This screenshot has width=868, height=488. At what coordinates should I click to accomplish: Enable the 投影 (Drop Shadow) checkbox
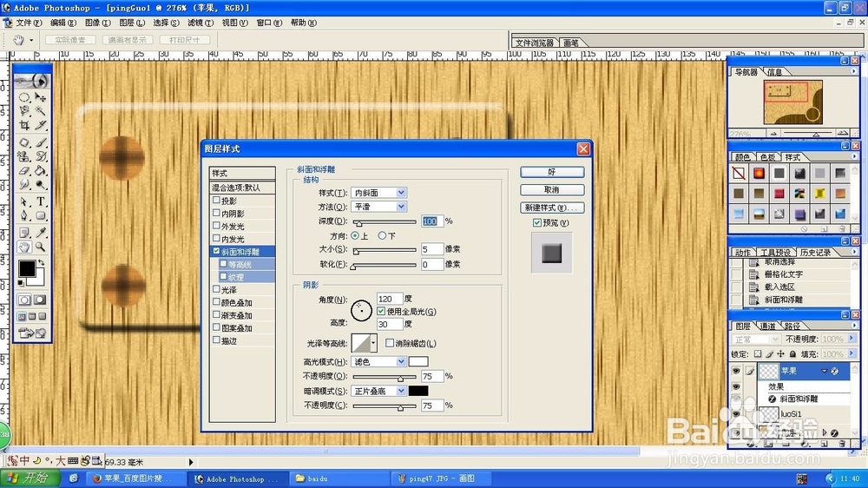[x=216, y=200]
